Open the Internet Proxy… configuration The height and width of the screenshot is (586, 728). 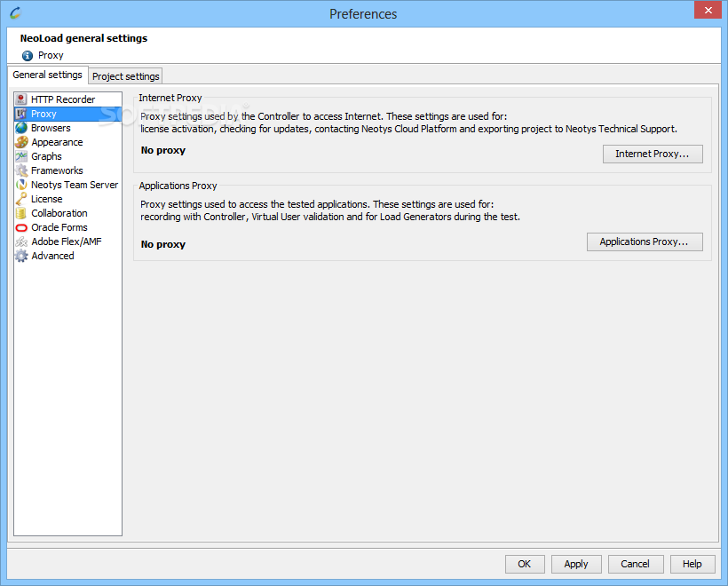(x=653, y=154)
